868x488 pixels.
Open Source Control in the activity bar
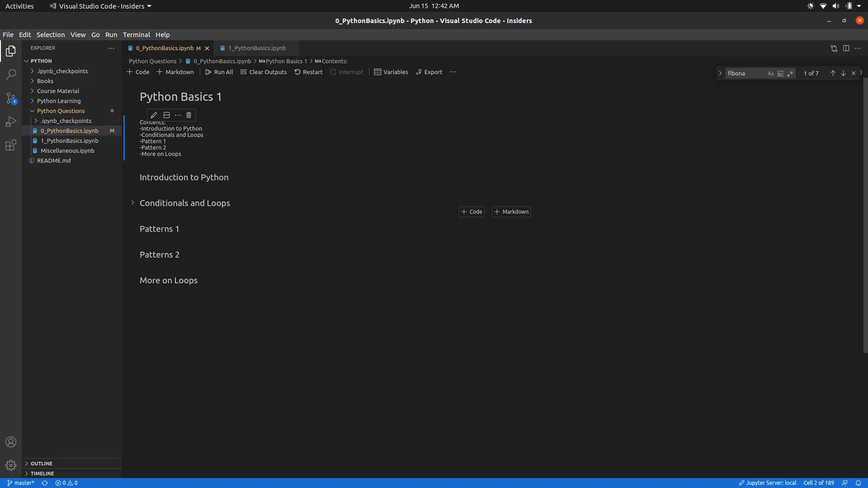click(10, 98)
